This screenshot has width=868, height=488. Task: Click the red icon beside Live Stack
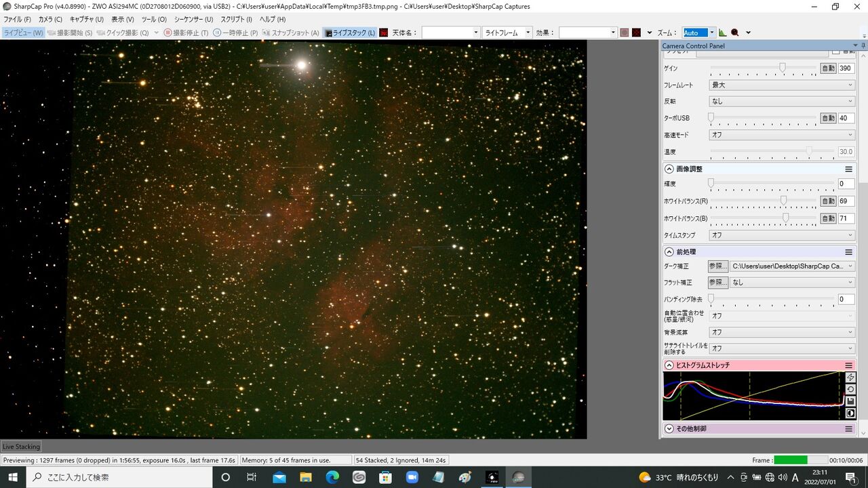(384, 33)
